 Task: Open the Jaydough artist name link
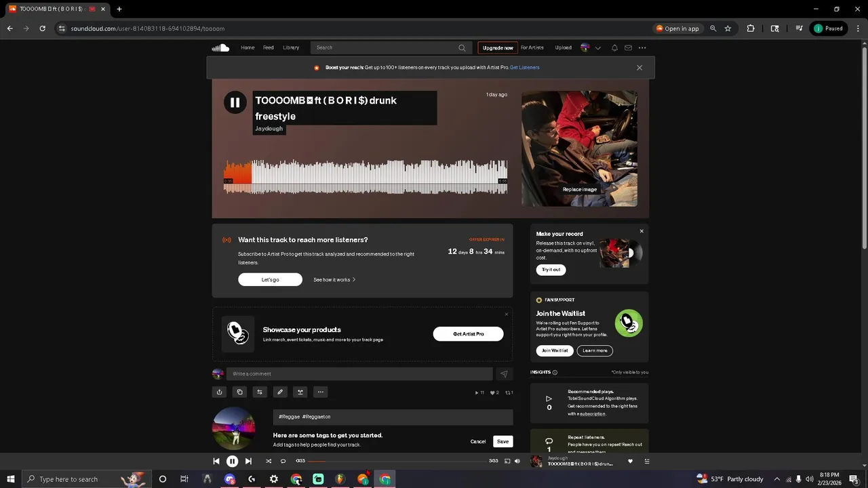click(x=269, y=129)
